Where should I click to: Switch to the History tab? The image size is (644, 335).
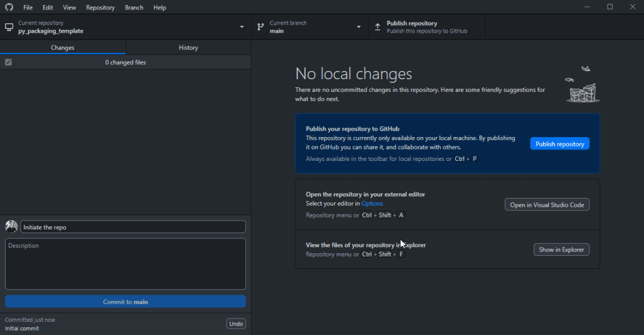click(188, 48)
